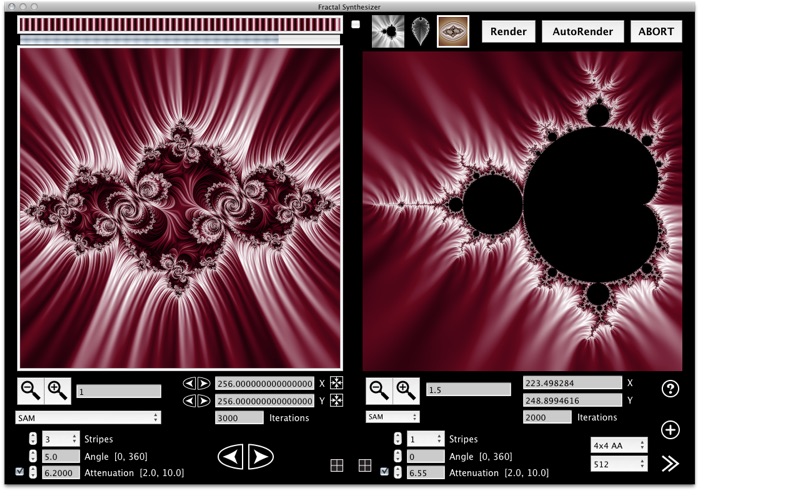Click the left Iterations field showing 3000
The height and width of the screenshot is (500, 800).
[x=239, y=418]
